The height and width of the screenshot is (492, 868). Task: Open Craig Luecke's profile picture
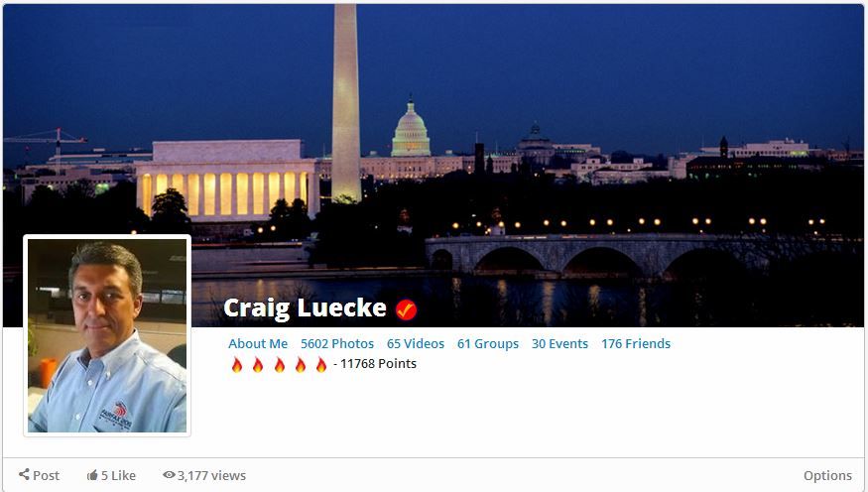point(107,335)
